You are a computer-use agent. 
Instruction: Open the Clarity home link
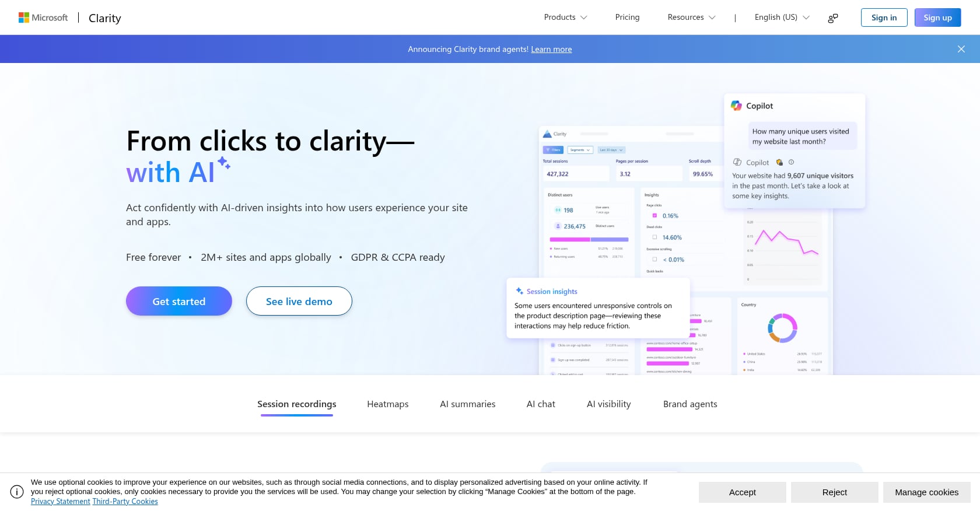pyautogui.click(x=105, y=18)
